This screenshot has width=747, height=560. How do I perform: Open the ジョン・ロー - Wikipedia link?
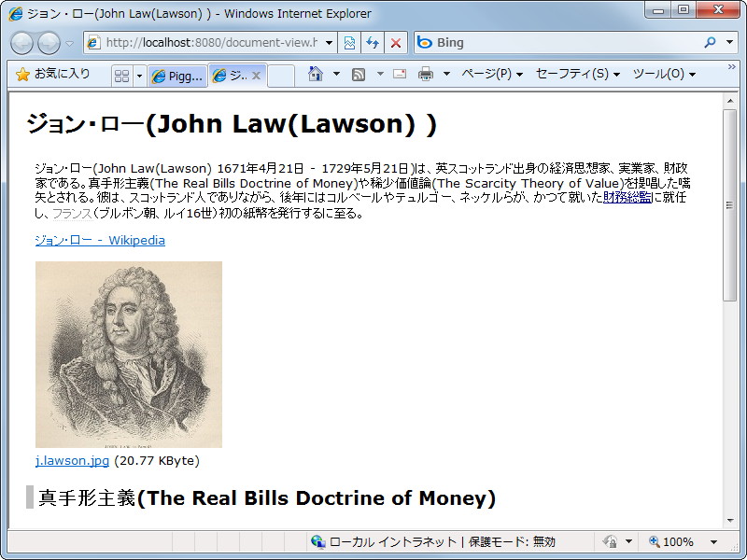(100, 240)
